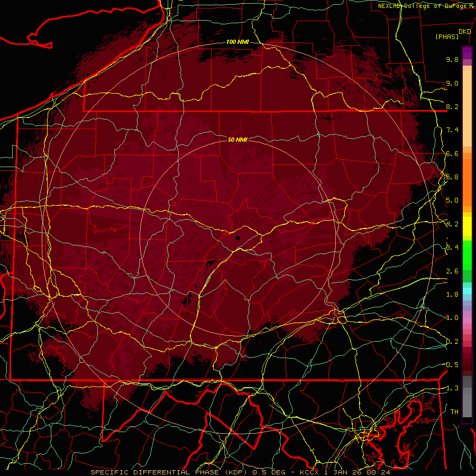Select the 1.8 value on the legend

452,295
